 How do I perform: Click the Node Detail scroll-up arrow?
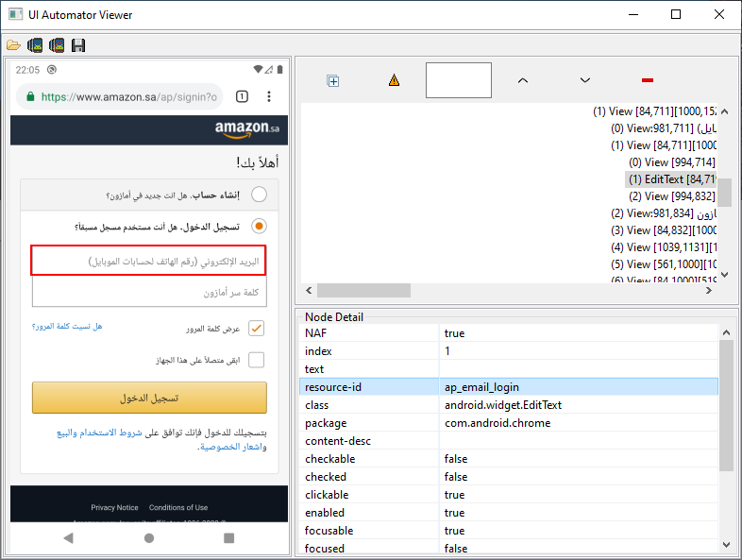click(726, 332)
